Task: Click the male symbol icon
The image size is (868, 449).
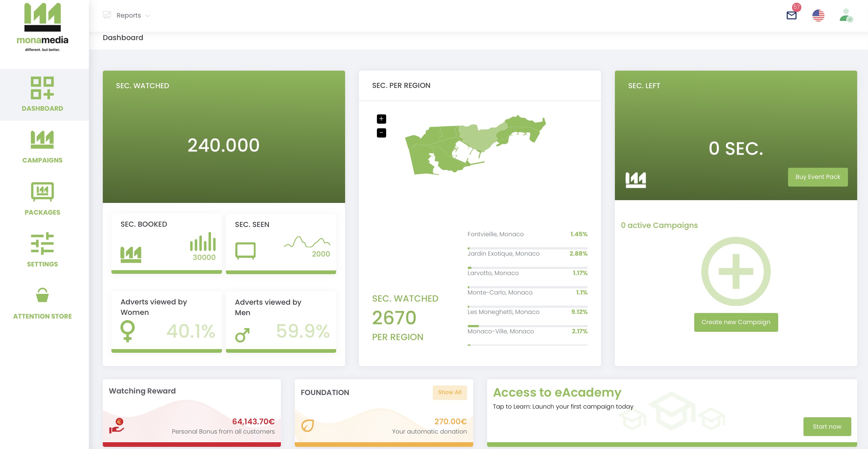Action: [243, 335]
